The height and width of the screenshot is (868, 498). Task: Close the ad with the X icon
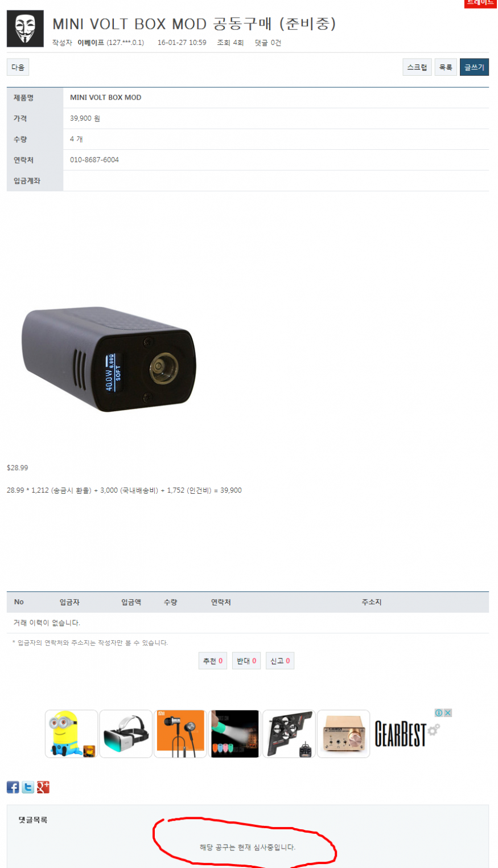[x=448, y=713]
